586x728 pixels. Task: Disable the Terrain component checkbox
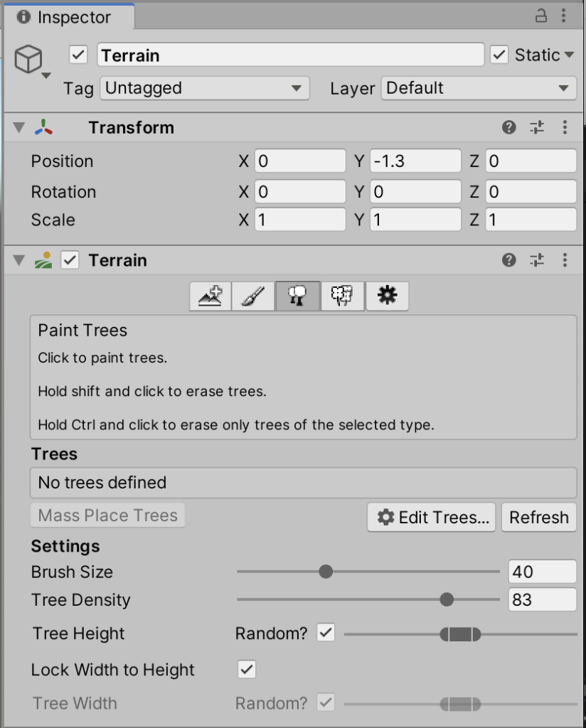coord(70,260)
